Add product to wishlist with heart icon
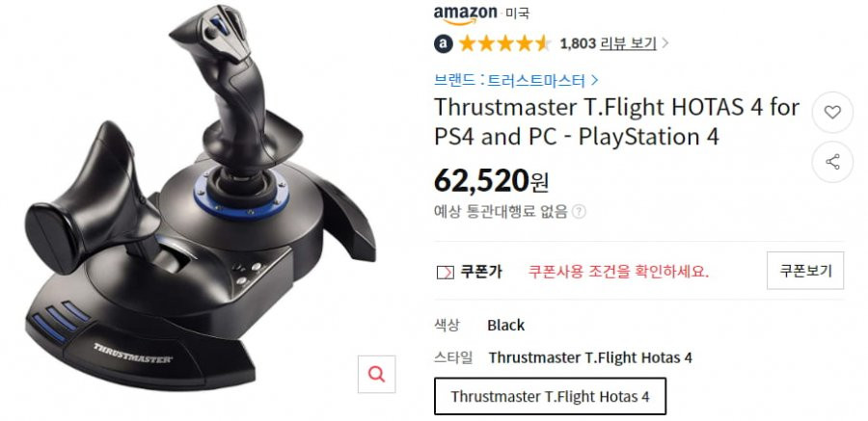 (832, 113)
